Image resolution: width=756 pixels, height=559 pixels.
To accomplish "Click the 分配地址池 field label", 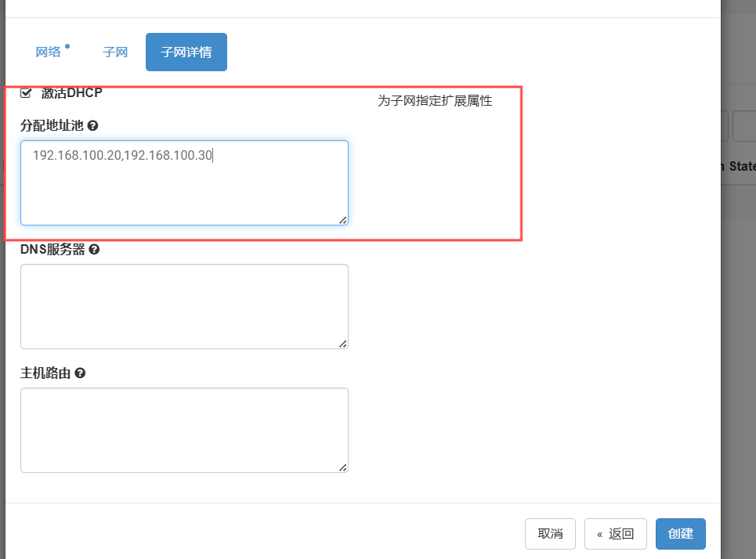I will click(x=52, y=125).
